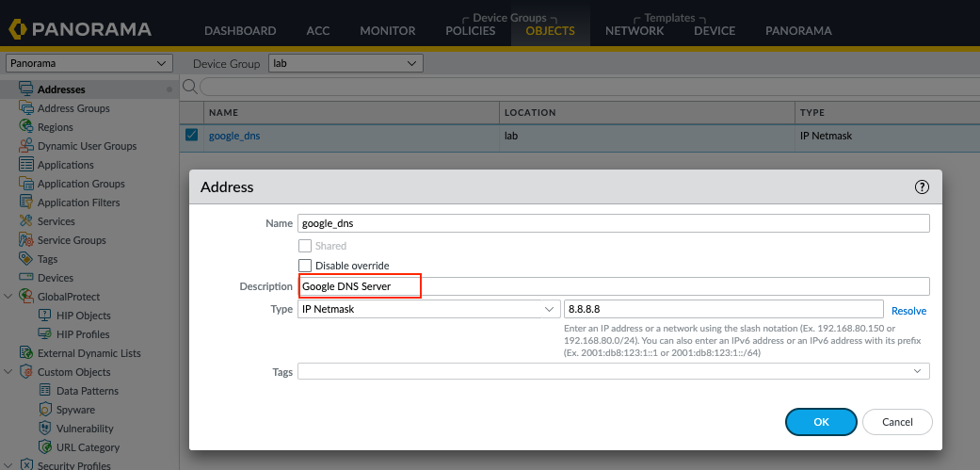
Task: Switch to the MONITOR tab
Action: 388,31
